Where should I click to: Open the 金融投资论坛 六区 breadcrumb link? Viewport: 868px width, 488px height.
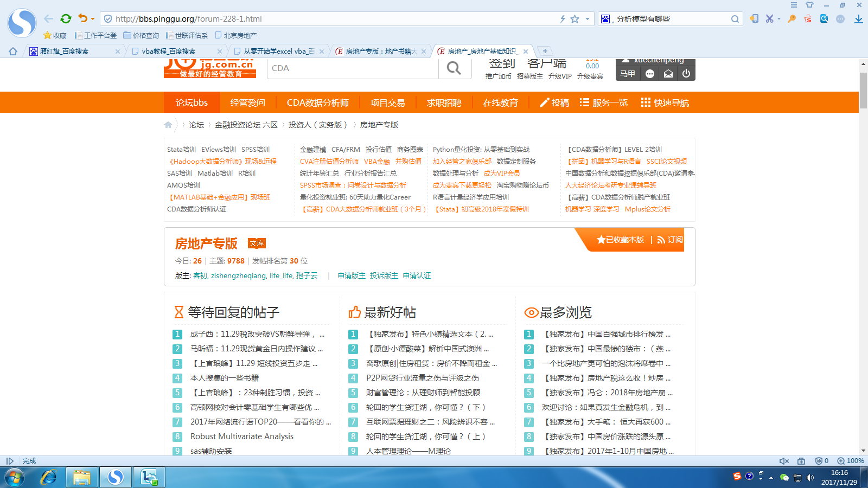click(x=246, y=125)
